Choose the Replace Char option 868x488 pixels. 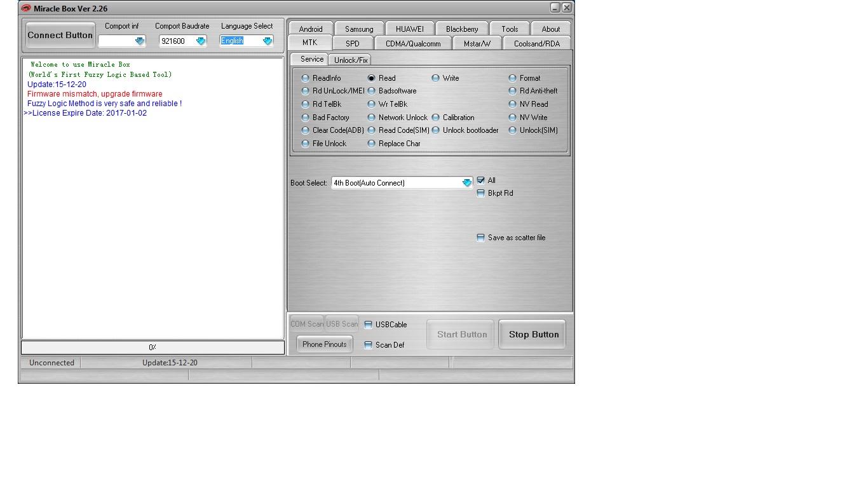(394, 144)
